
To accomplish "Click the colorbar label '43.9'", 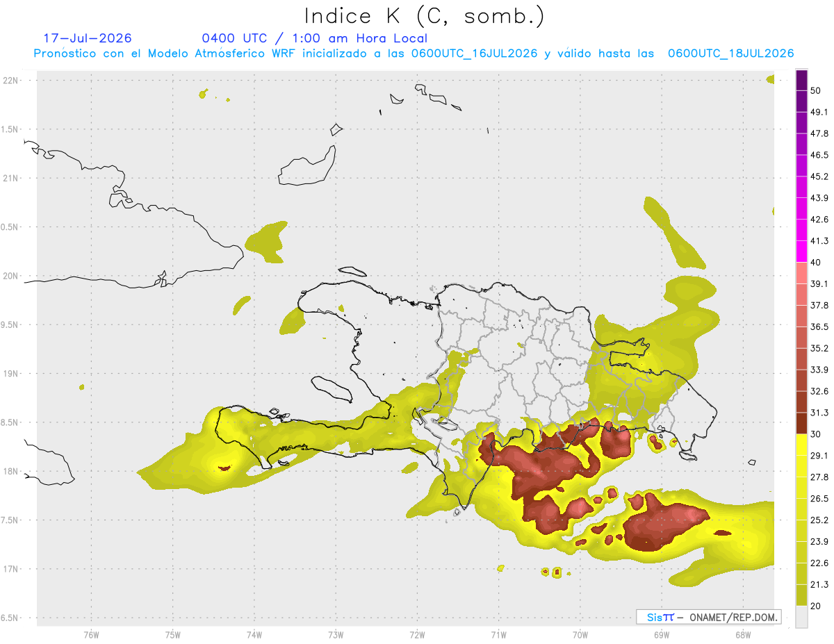I will [819, 199].
